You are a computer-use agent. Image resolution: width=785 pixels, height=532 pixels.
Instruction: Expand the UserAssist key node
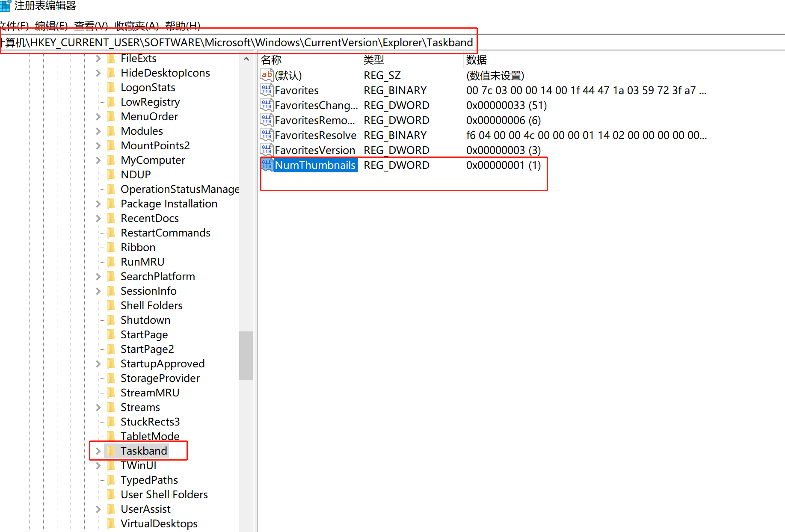tap(98, 509)
